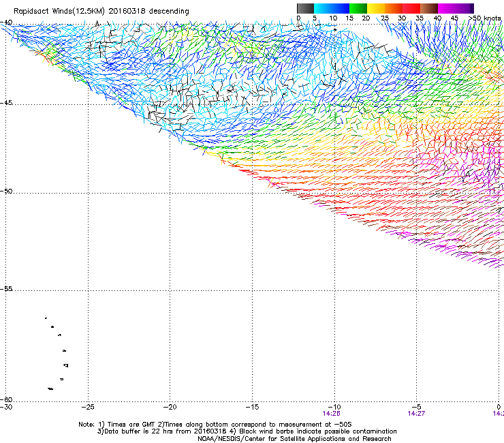504x443 pixels.
Task: Click the -55 latitude axis label
Action: tap(6, 289)
